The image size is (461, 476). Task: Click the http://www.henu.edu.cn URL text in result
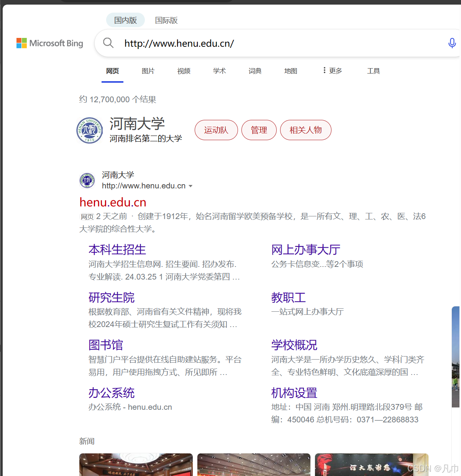[x=144, y=186]
